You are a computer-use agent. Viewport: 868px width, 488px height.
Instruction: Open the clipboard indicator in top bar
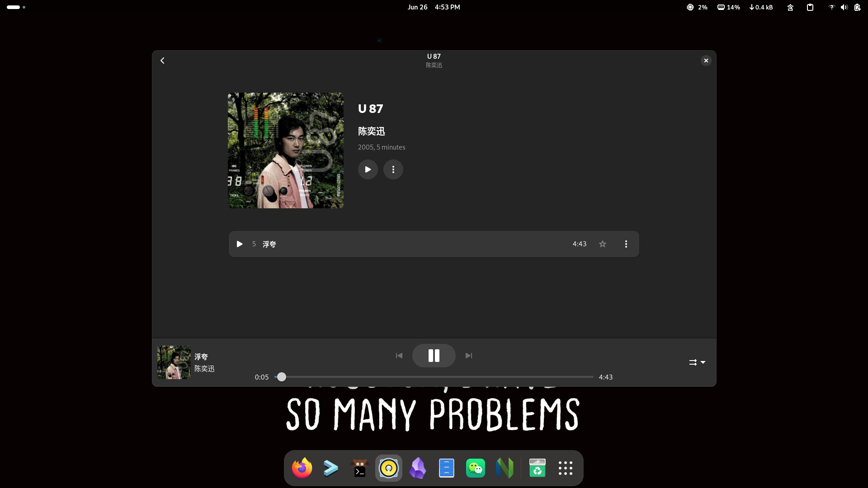click(x=810, y=7)
